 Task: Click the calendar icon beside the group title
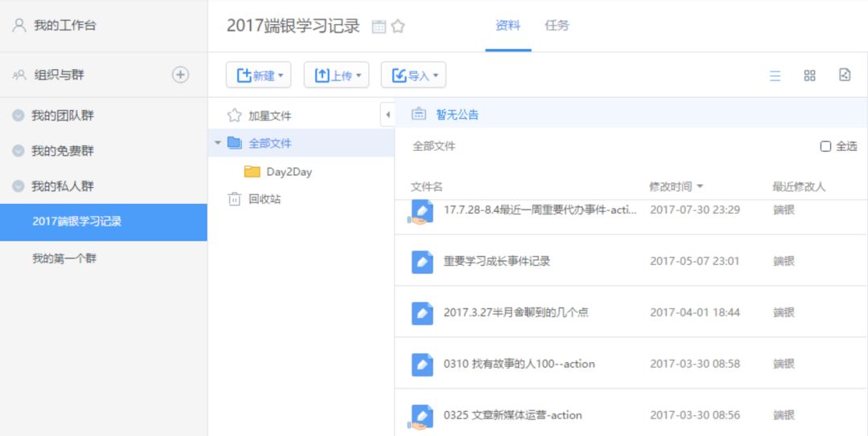point(379,26)
